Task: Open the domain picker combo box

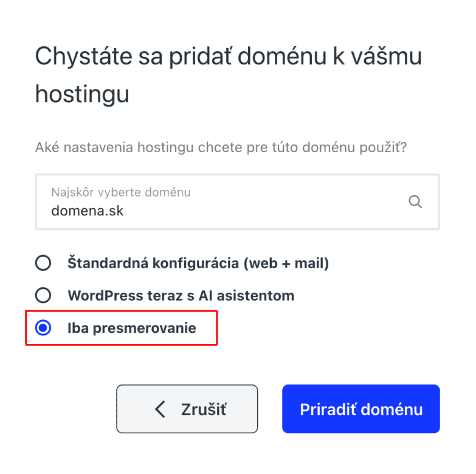Action: 237,202
